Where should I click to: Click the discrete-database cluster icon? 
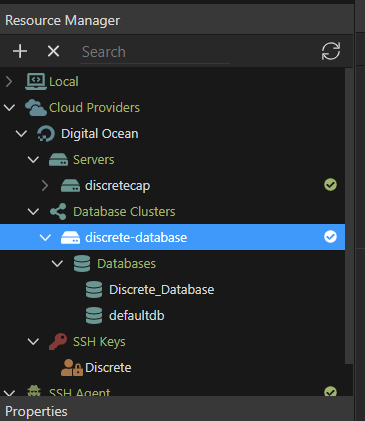pyautogui.click(x=70, y=238)
